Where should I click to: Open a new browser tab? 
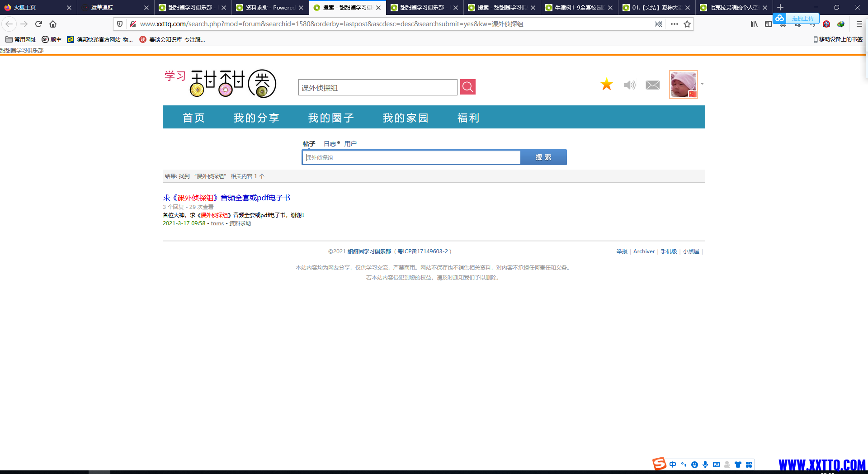pos(780,7)
